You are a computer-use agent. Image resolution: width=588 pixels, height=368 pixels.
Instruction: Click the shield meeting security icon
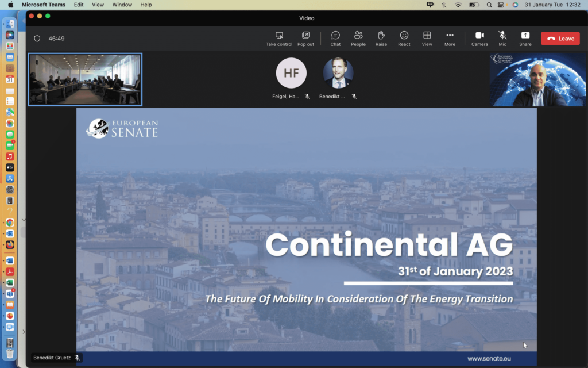tap(37, 39)
